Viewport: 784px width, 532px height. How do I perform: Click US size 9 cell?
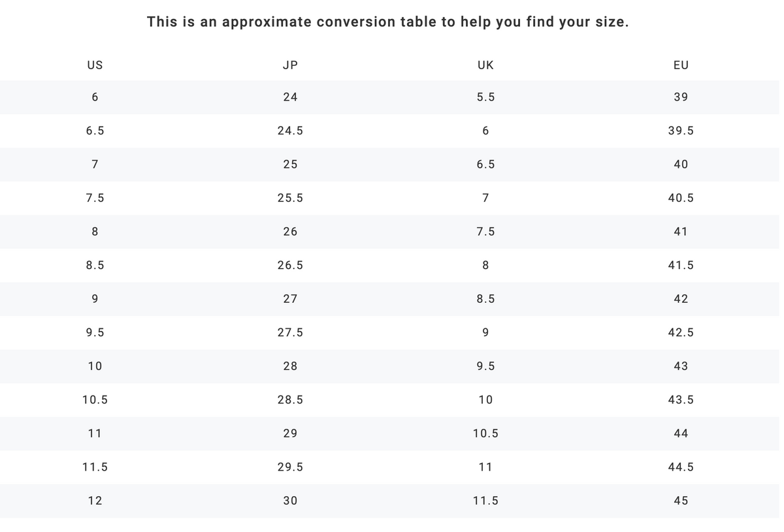[x=95, y=299]
